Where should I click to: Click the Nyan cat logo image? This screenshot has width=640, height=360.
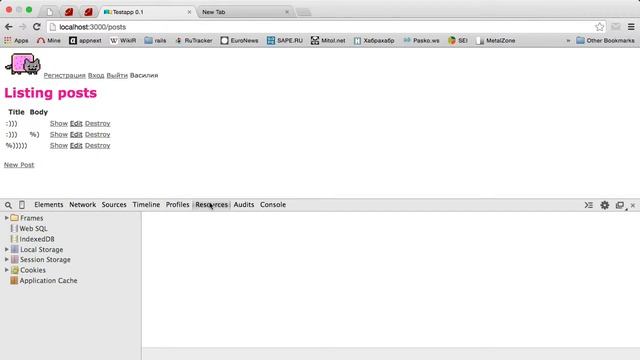coord(23,64)
